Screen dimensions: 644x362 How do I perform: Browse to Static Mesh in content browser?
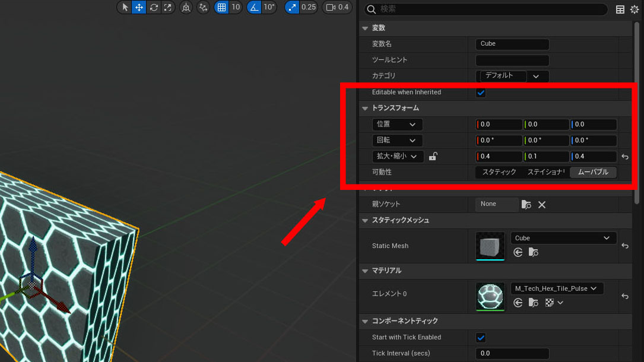coord(533,252)
